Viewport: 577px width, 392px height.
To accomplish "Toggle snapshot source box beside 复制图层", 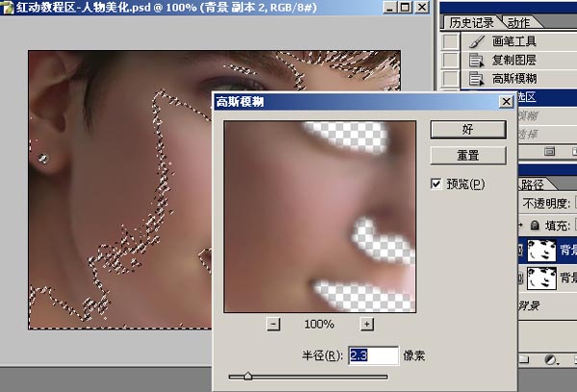I will (449, 61).
